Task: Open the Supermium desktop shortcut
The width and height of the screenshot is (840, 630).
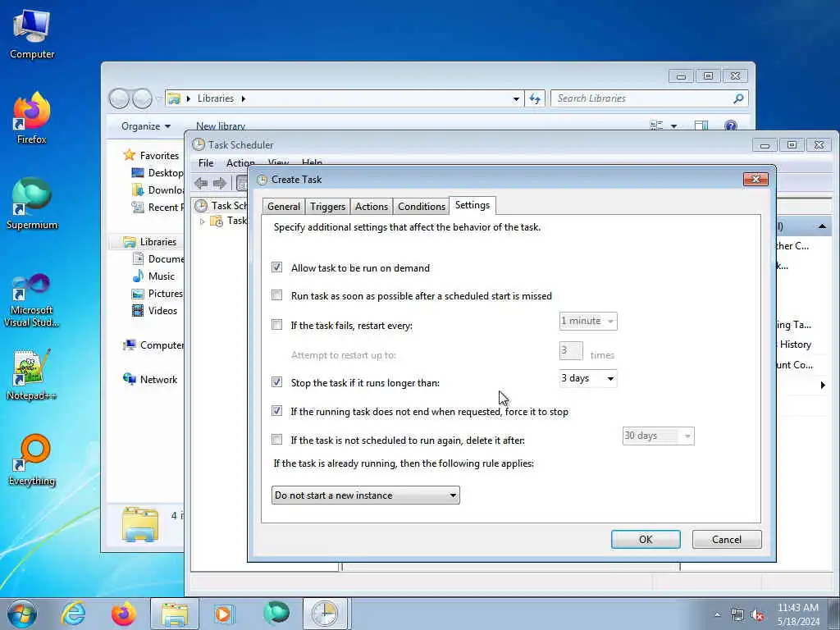Action: click(x=32, y=203)
